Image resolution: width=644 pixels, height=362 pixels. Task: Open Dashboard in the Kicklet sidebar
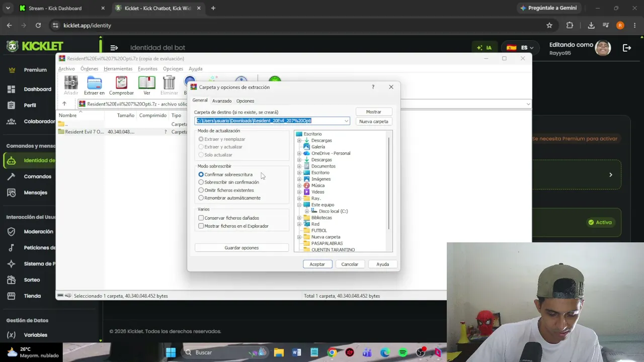38,89
